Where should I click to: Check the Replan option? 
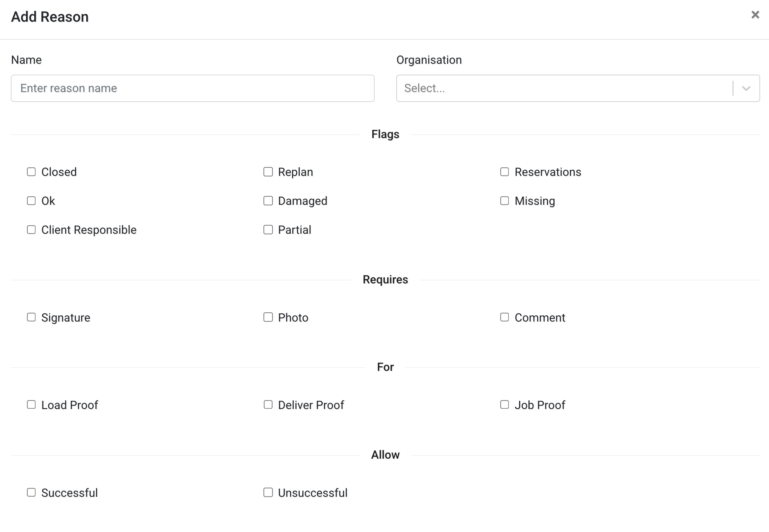coord(268,172)
